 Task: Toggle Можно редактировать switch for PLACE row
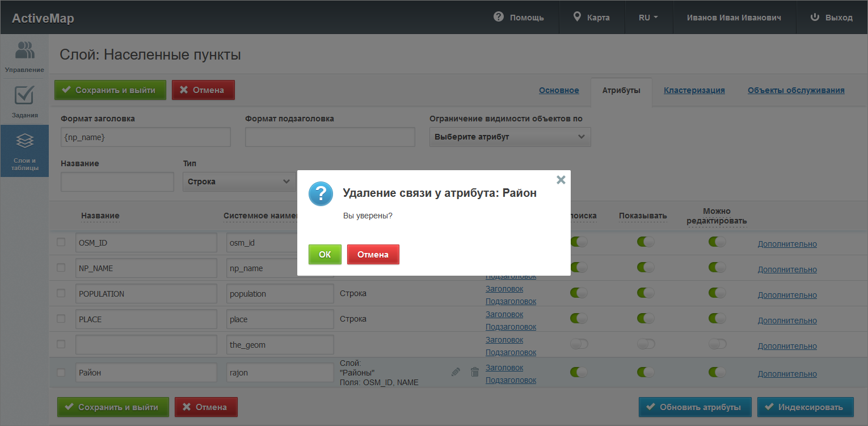[717, 319]
